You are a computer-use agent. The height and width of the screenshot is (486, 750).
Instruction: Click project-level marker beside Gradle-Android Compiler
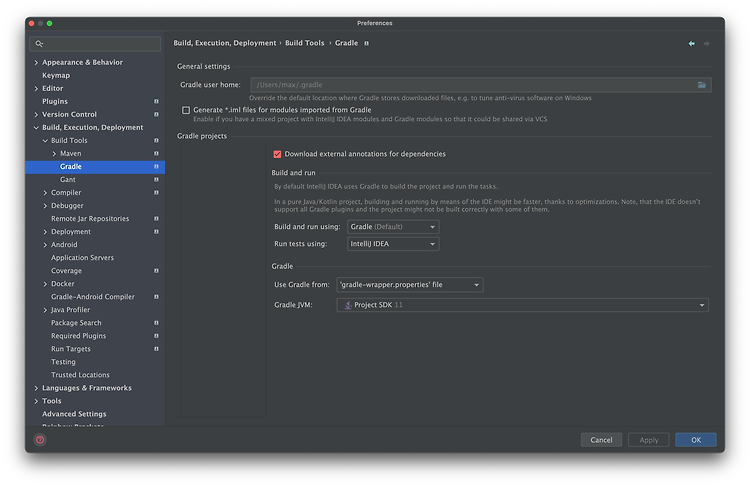pyautogui.click(x=156, y=297)
